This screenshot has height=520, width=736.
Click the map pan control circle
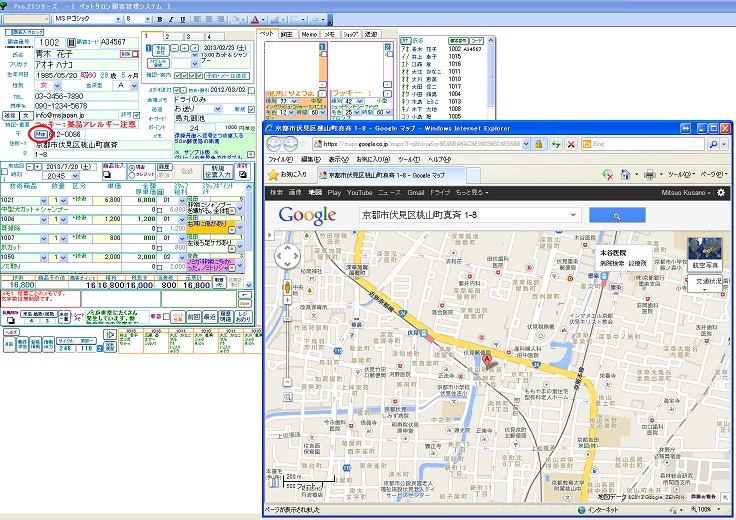pyautogui.click(x=287, y=256)
